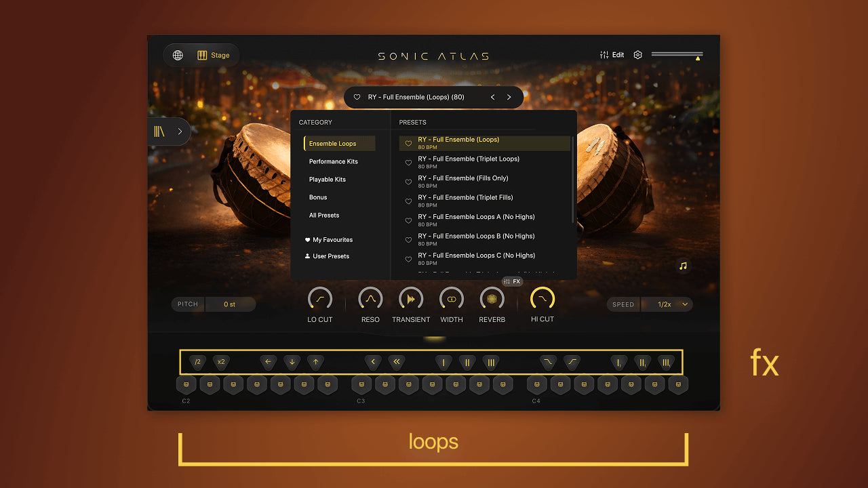Favourite Full Ensemble Loops C (No Highs)
Image resolution: width=868 pixels, height=488 pixels.
point(408,260)
